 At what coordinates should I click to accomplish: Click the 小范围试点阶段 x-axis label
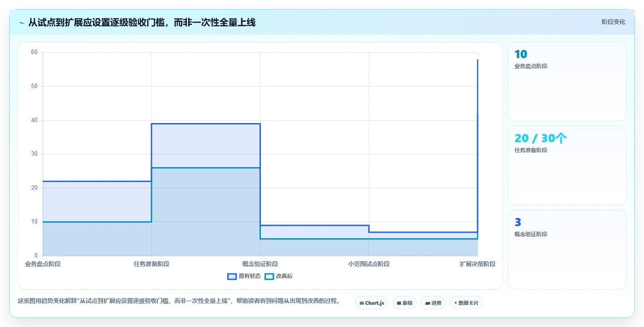369,264
